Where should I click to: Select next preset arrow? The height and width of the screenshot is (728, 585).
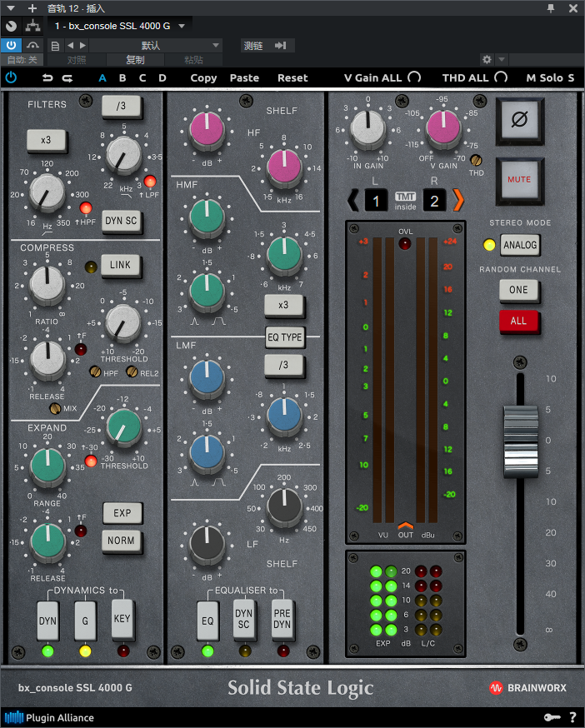82,46
